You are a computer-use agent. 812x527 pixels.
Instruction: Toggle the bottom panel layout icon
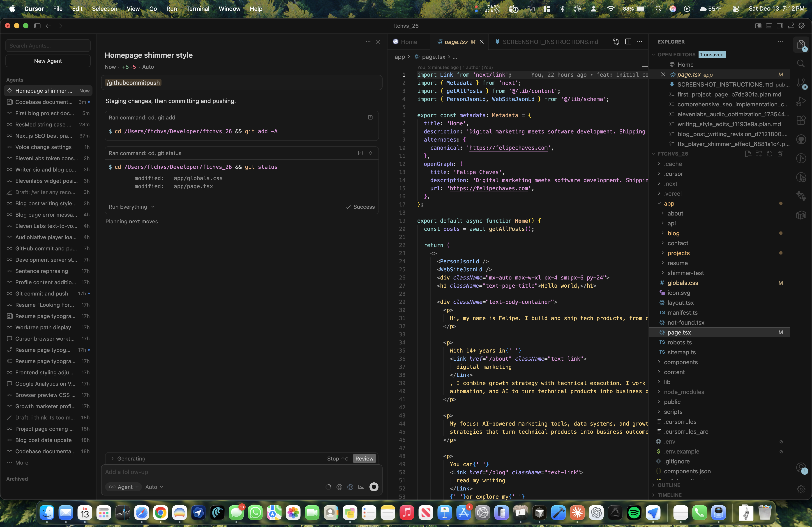769,26
